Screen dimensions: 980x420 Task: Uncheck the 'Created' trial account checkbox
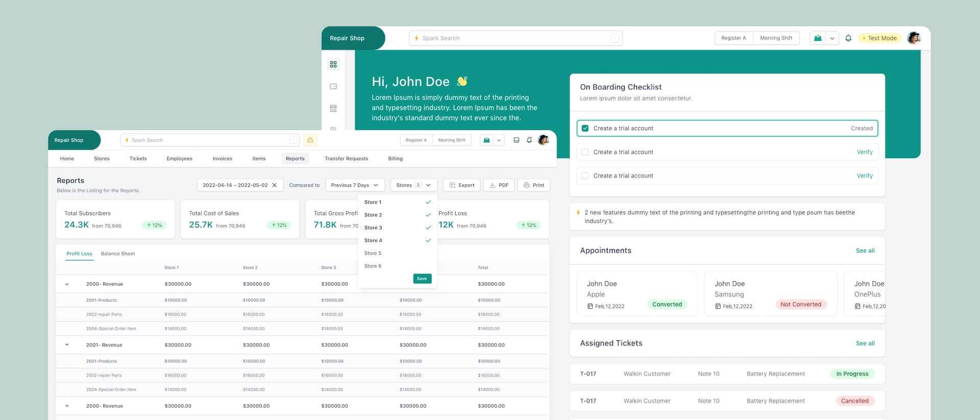point(585,129)
